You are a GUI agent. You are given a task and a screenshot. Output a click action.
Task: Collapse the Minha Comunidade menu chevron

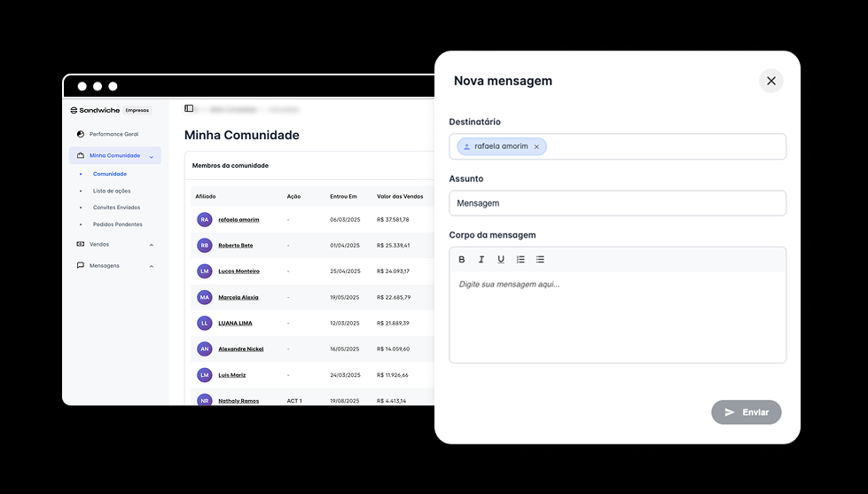[x=151, y=157]
